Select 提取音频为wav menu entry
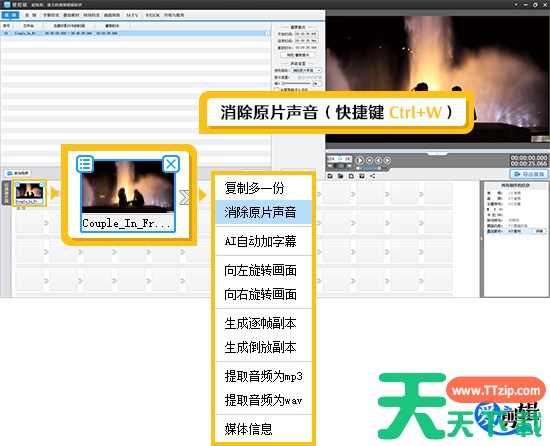The image size is (550, 446). click(263, 400)
